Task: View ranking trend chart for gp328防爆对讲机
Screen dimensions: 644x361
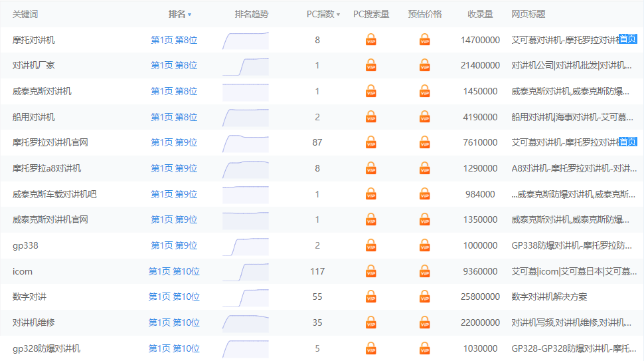Action: point(245,348)
